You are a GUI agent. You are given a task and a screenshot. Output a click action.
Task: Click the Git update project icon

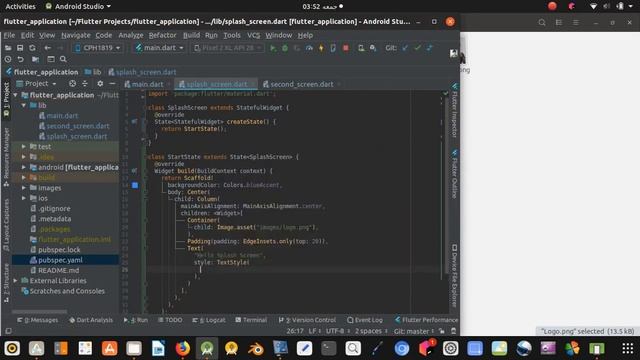pos(405,48)
